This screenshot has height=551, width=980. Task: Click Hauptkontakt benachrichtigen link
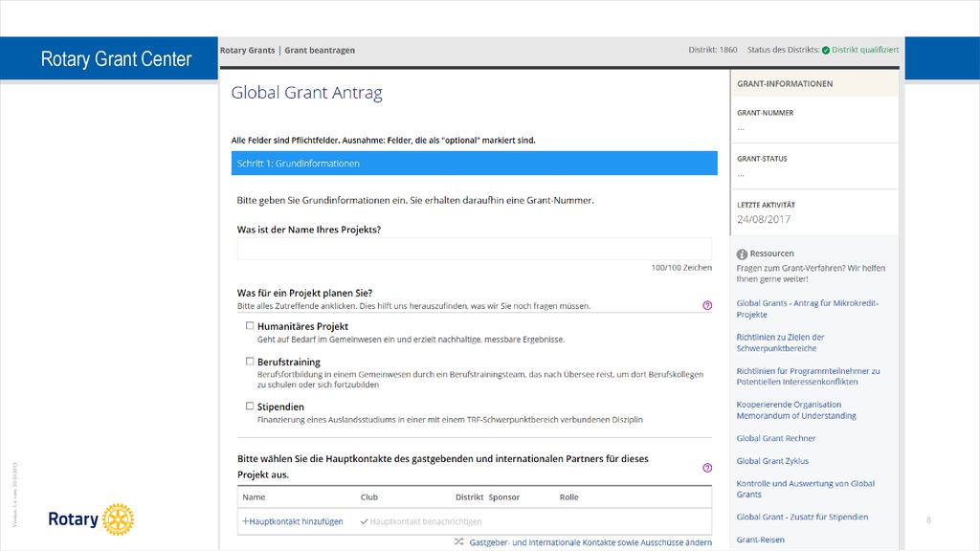click(x=421, y=521)
